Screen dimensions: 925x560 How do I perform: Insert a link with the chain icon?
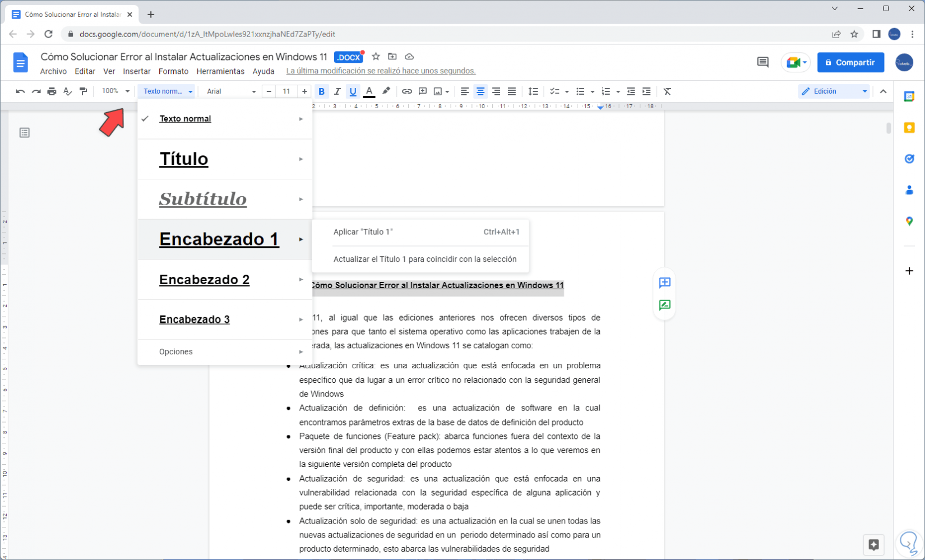407,91
